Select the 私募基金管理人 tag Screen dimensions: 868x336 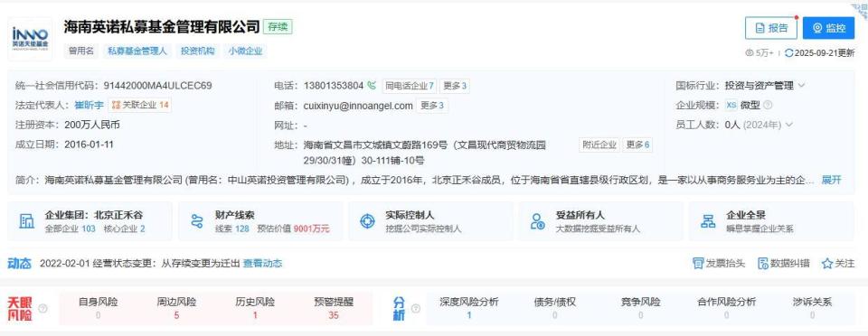137,51
